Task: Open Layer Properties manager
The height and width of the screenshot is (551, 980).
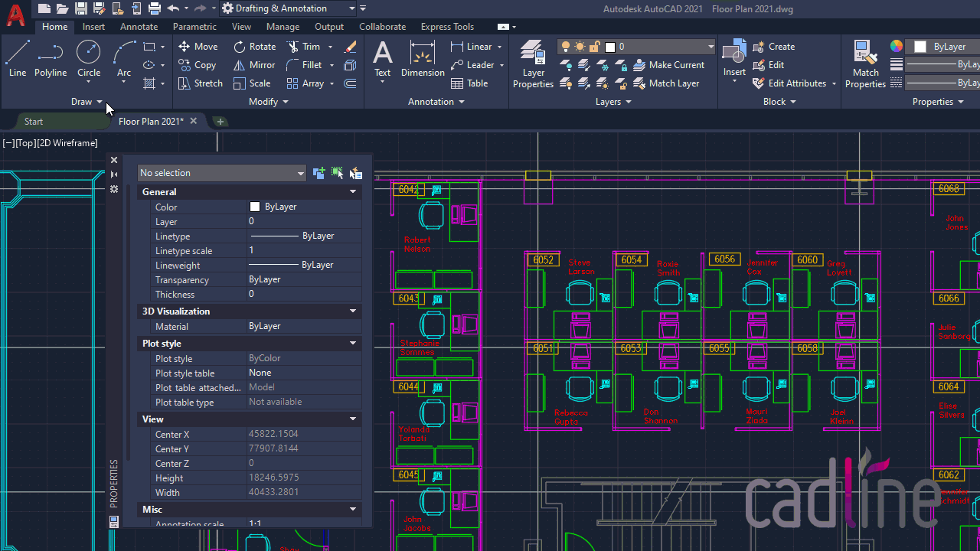Action: [x=533, y=65]
